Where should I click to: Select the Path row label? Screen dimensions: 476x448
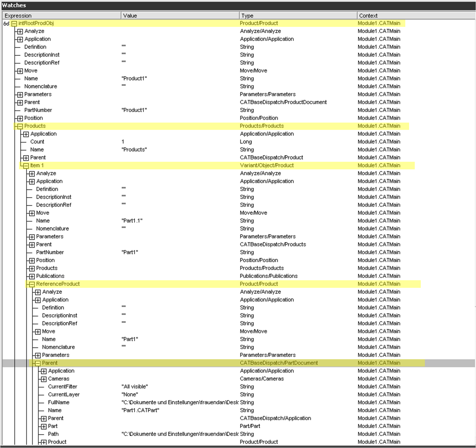coord(53,434)
